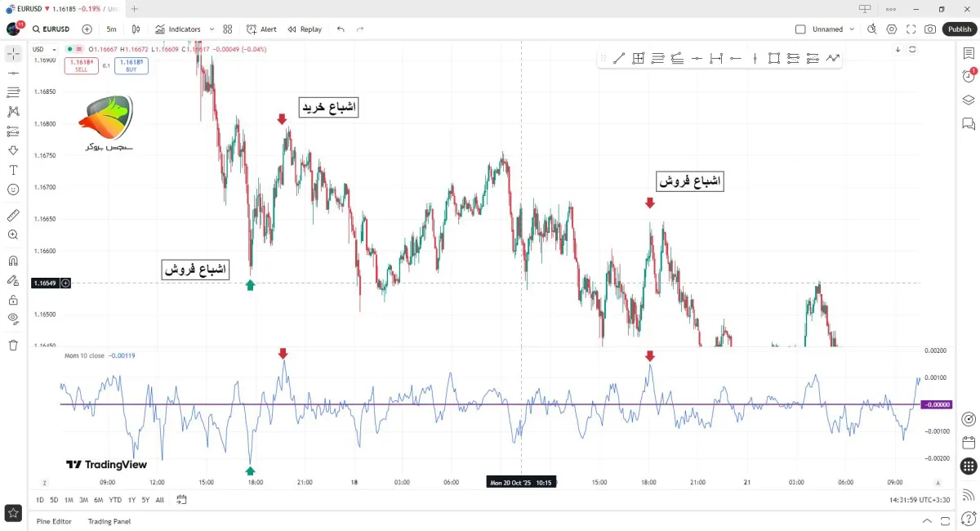Click the trash Remove objects icon
The image size is (980, 531).
pos(13,345)
